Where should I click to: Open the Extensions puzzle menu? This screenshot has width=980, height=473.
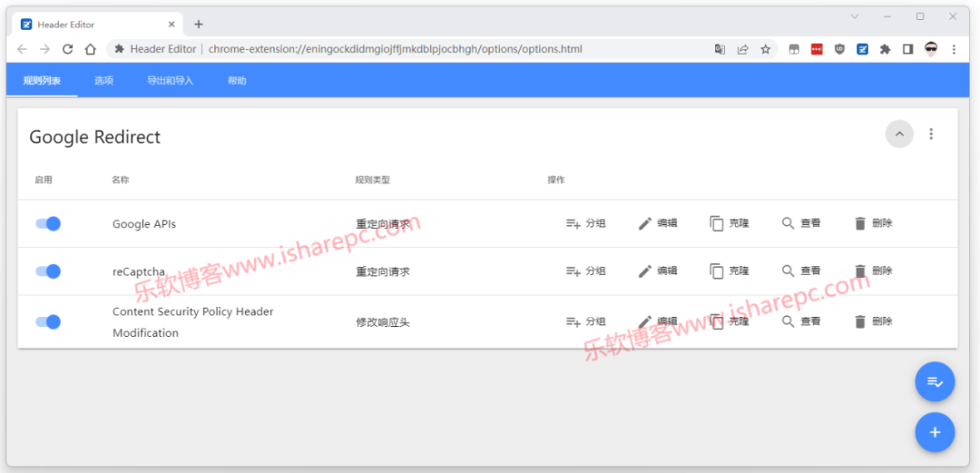[885, 49]
